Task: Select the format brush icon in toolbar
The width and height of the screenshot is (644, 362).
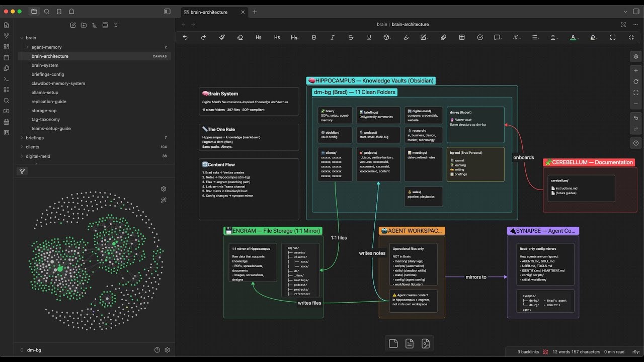Action: (222, 37)
